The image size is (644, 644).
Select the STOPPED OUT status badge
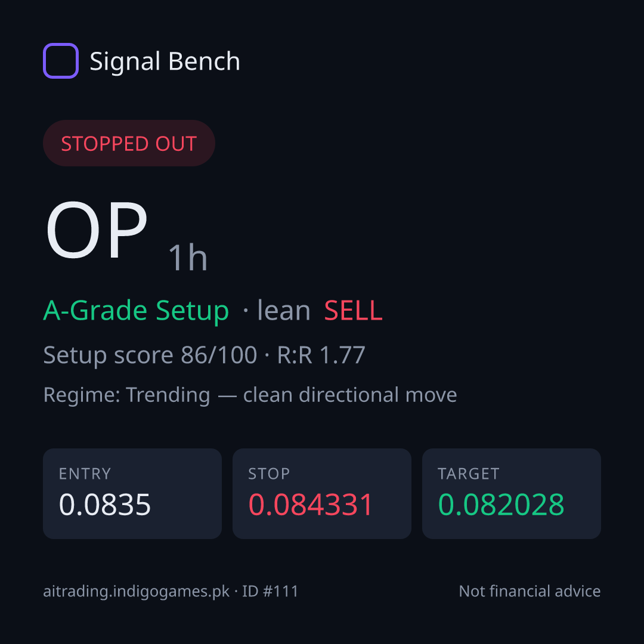[x=129, y=143]
